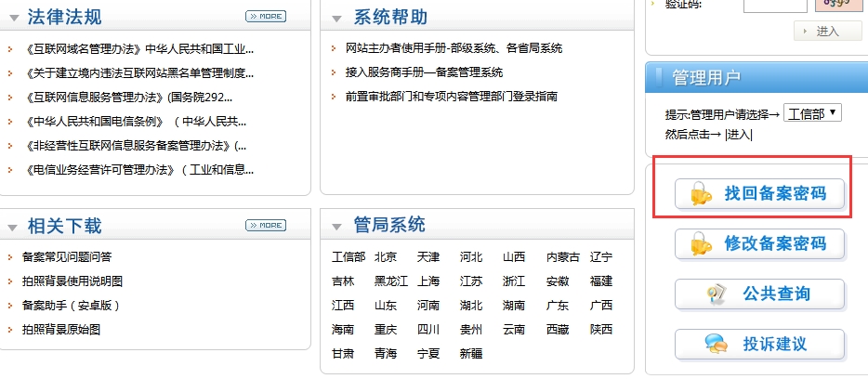Click the 验证码 input field
The image size is (868, 379).
[775, 5]
